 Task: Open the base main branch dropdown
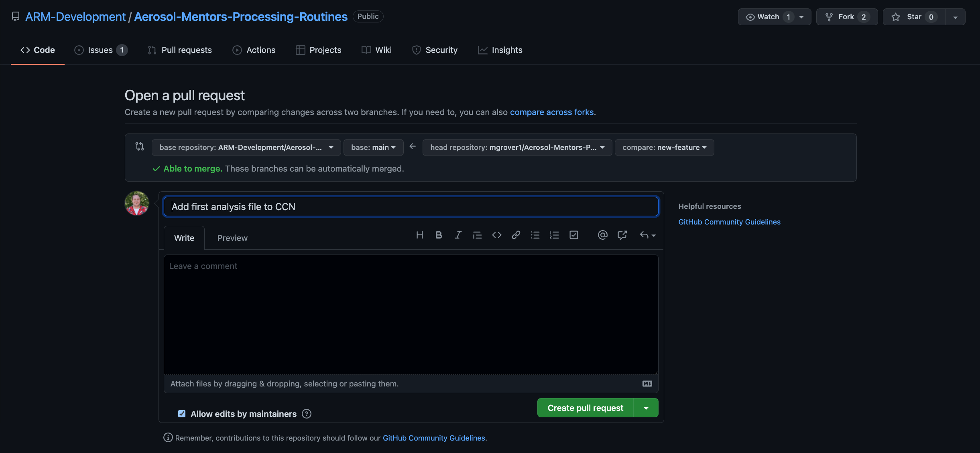coord(373,148)
